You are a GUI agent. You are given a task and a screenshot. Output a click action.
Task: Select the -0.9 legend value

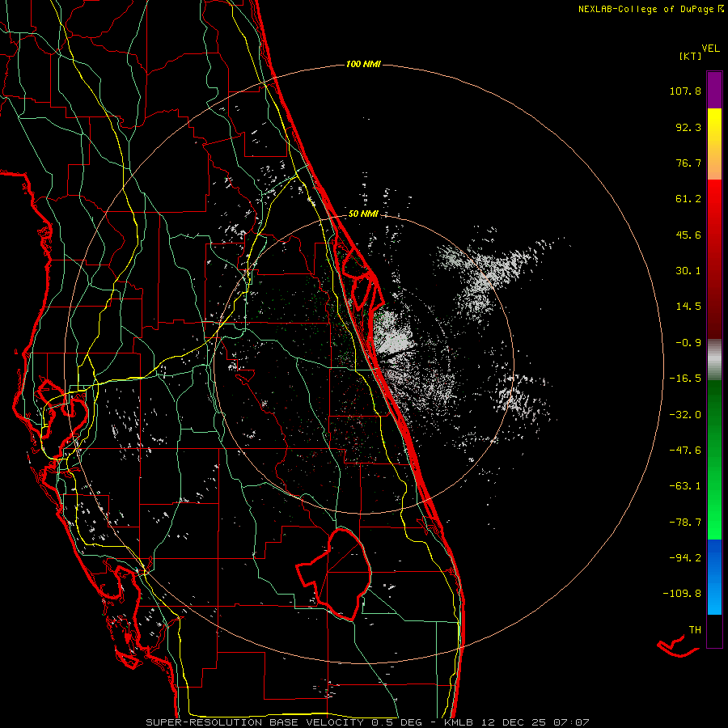[688, 343]
